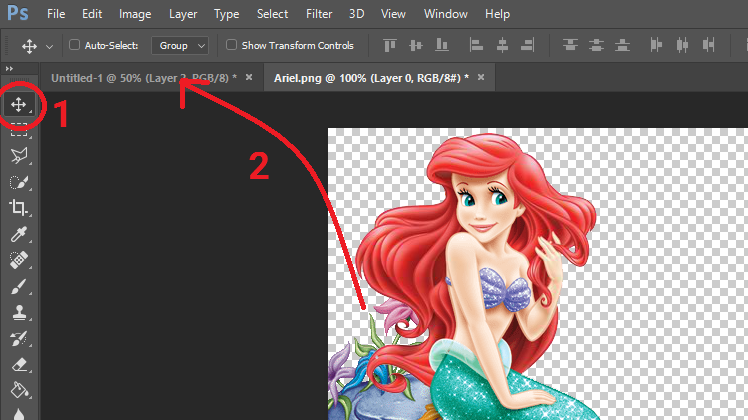Select the Spot Healing Brush tool

[19, 260]
